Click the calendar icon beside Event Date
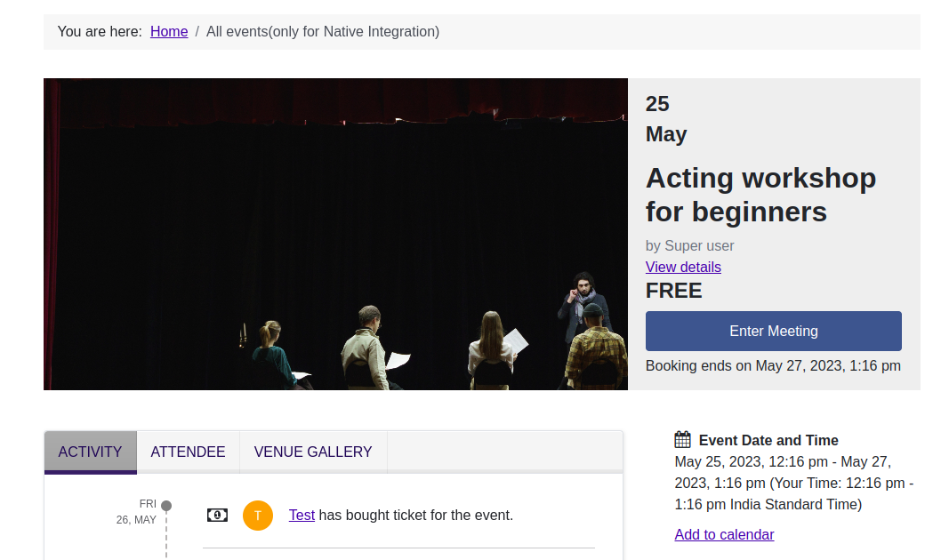933x560 pixels. tap(682, 439)
